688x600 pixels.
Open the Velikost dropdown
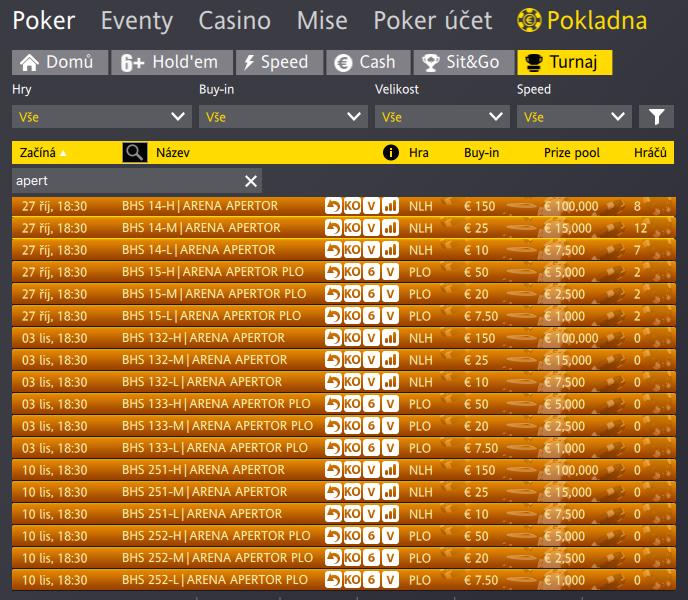[441, 117]
